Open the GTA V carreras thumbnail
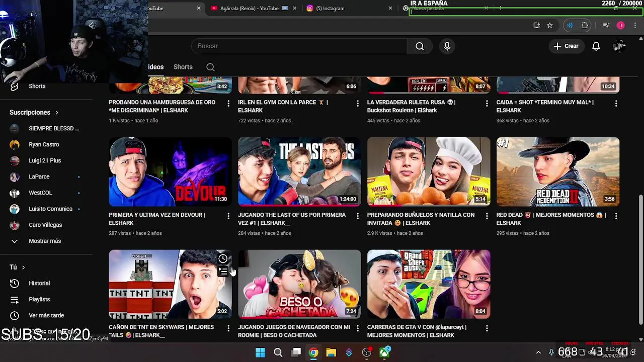Viewport: 644px width, 362px height. (429, 284)
